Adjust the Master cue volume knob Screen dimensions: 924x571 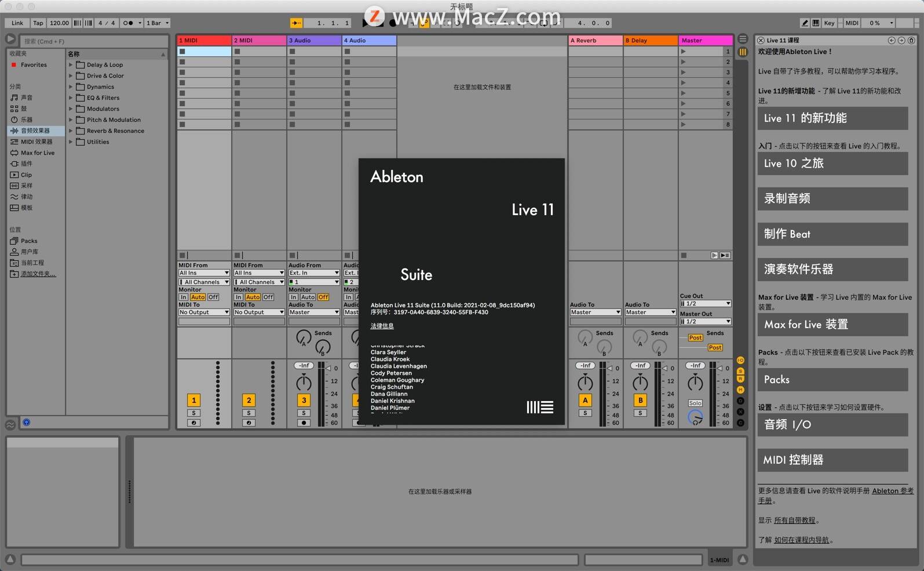click(x=695, y=417)
